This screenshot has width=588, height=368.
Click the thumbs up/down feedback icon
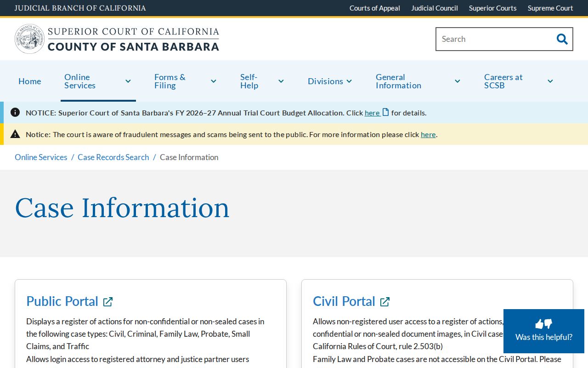pos(544,324)
